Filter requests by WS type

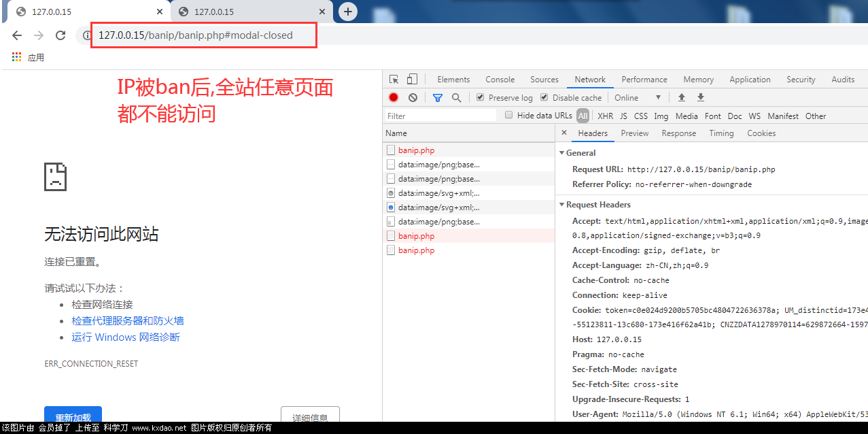(754, 116)
